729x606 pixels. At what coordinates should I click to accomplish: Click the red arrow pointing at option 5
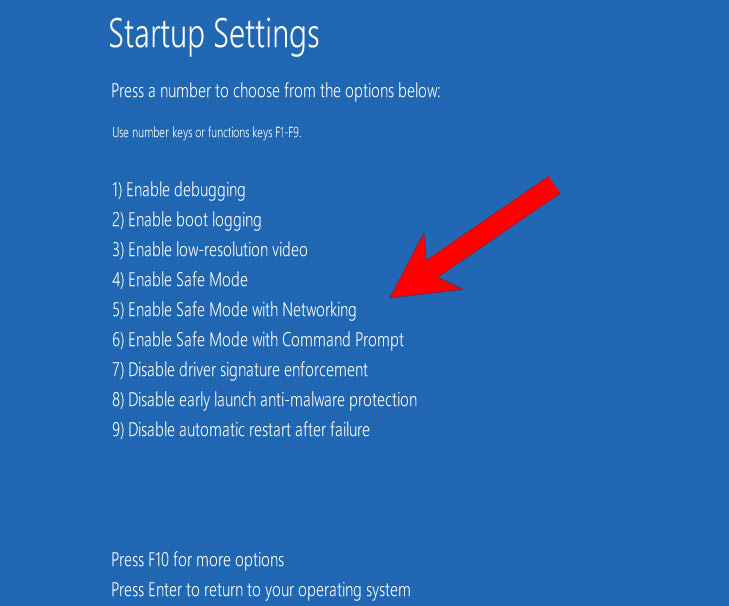(472, 238)
